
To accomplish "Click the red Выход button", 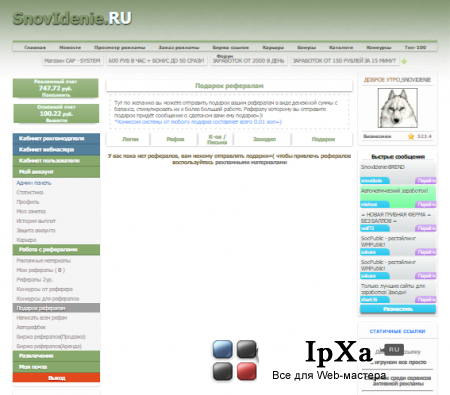I will [56, 378].
